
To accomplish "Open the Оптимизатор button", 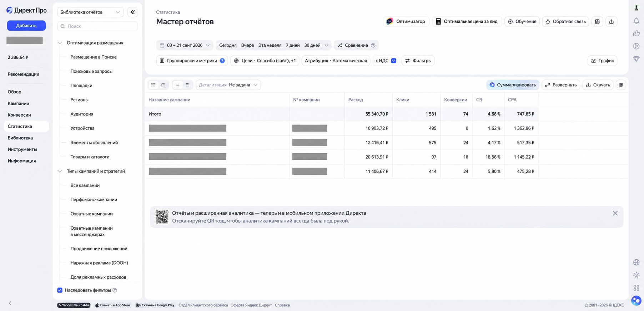I will (x=406, y=21).
